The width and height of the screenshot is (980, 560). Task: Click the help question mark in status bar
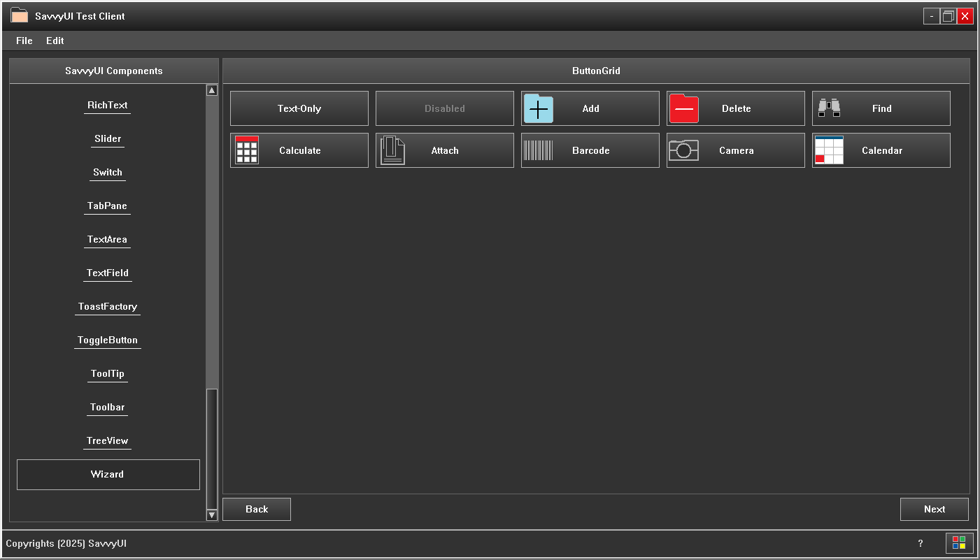click(x=921, y=543)
